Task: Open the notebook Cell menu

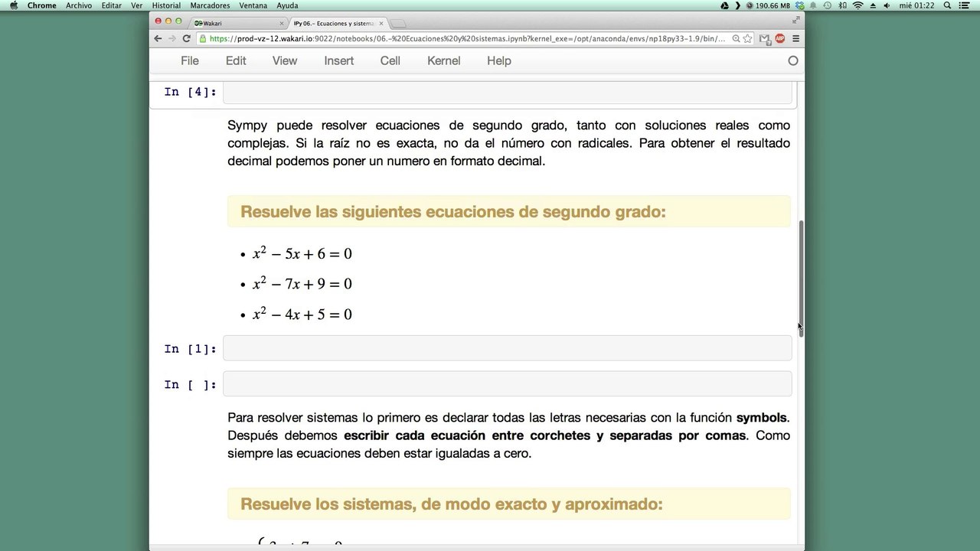Action: [x=390, y=60]
